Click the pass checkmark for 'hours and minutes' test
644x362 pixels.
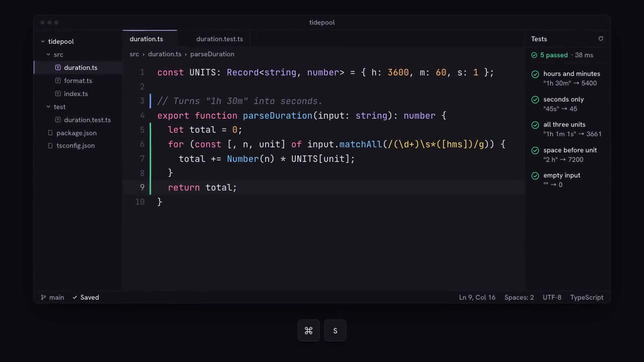pos(535,74)
